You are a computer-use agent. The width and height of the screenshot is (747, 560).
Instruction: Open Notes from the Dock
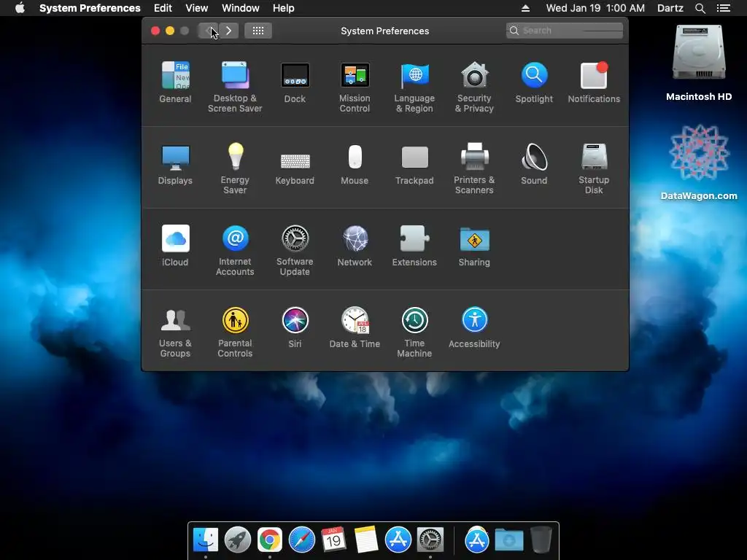click(x=366, y=540)
